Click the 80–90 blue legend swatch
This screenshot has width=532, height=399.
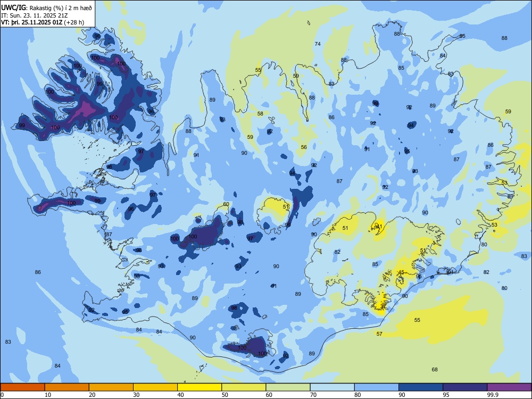[x=377, y=387]
